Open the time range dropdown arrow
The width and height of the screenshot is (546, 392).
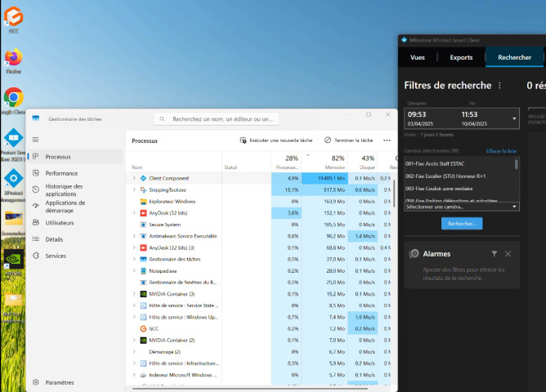[x=515, y=118]
